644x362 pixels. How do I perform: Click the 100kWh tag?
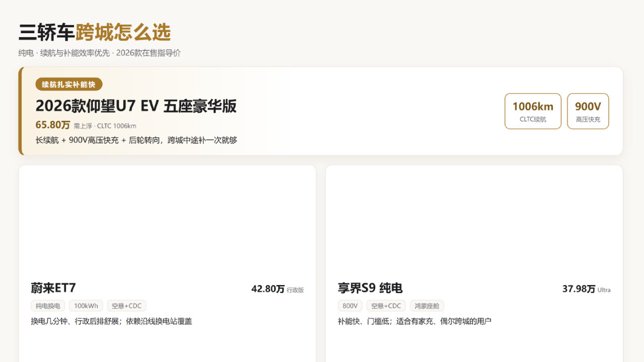coord(86,306)
